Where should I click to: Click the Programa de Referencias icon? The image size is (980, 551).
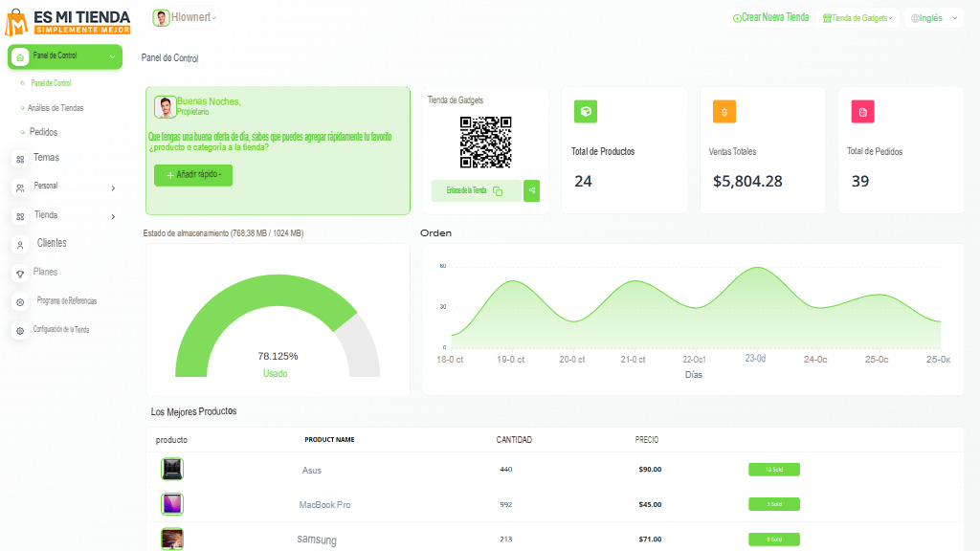pyautogui.click(x=20, y=301)
